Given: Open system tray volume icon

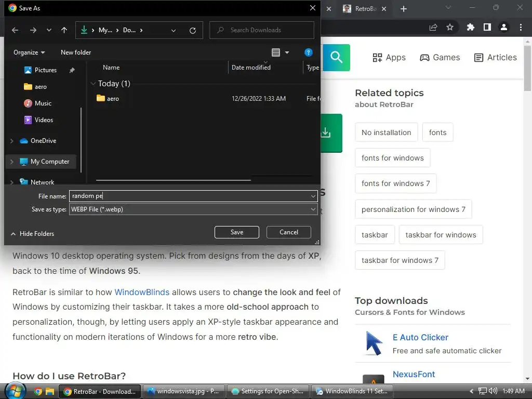Looking at the screenshot, I should pyautogui.click(x=493, y=391).
